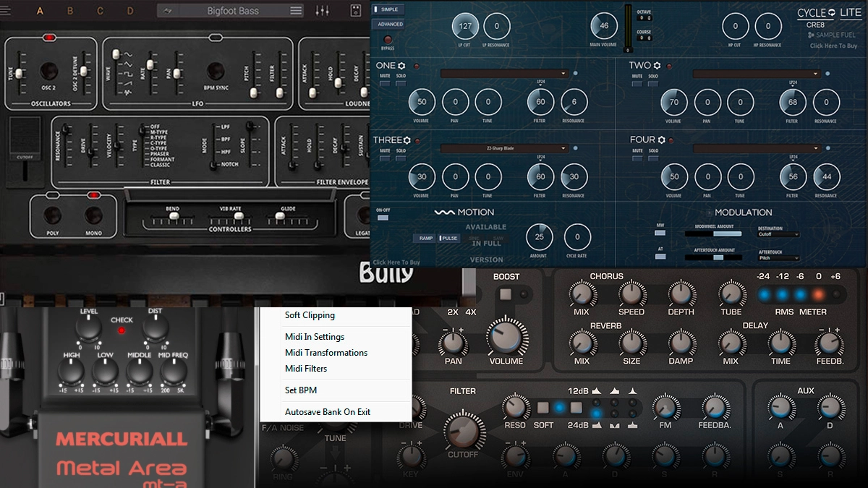Switch to preset slot C
868x488 pixels.
click(100, 11)
